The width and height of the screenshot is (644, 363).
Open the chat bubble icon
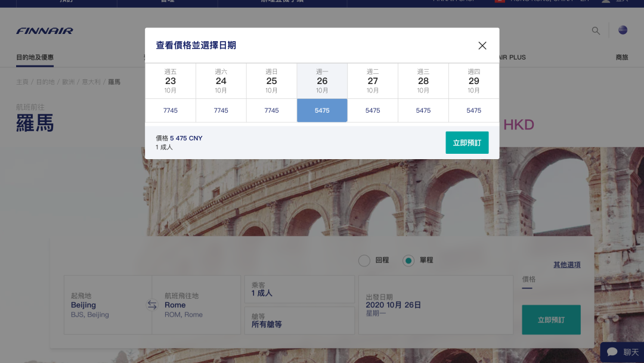612,352
